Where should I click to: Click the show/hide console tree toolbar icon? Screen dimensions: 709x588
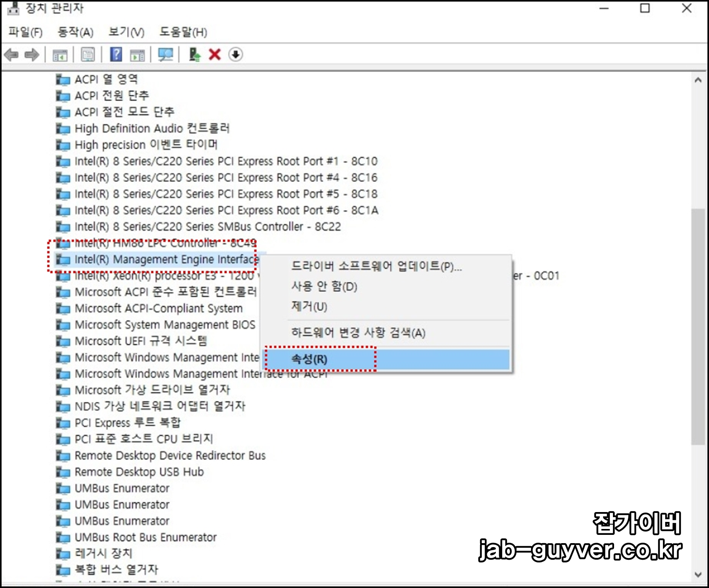[x=60, y=55]
